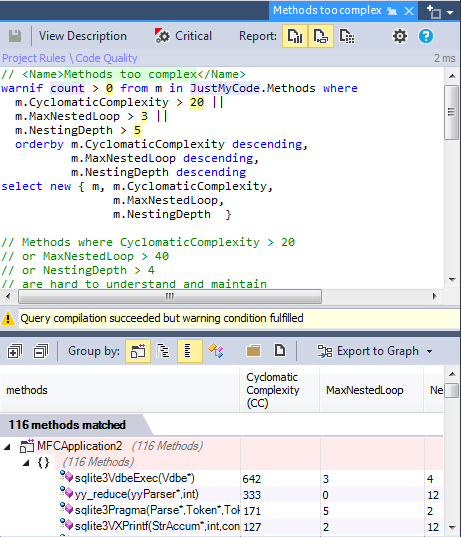Click the third Report grid icon
Viewport: 461px width, 537px height.
[347, 36]
